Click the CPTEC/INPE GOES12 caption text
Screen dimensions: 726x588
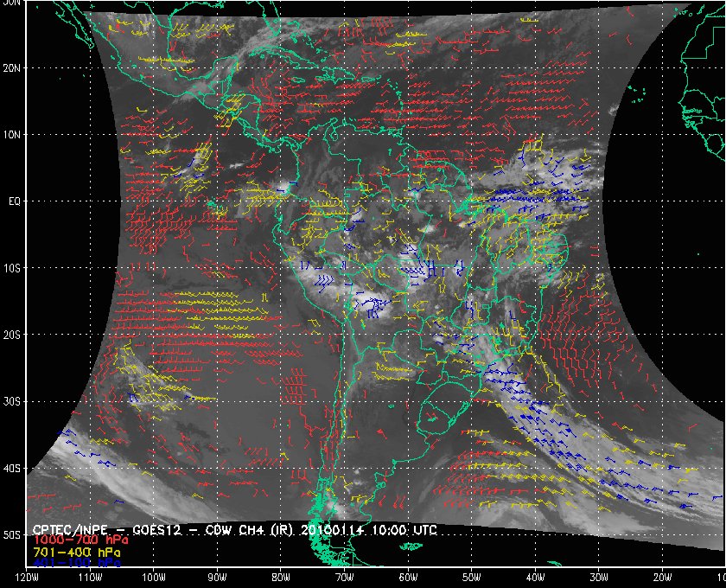(106, 529)
